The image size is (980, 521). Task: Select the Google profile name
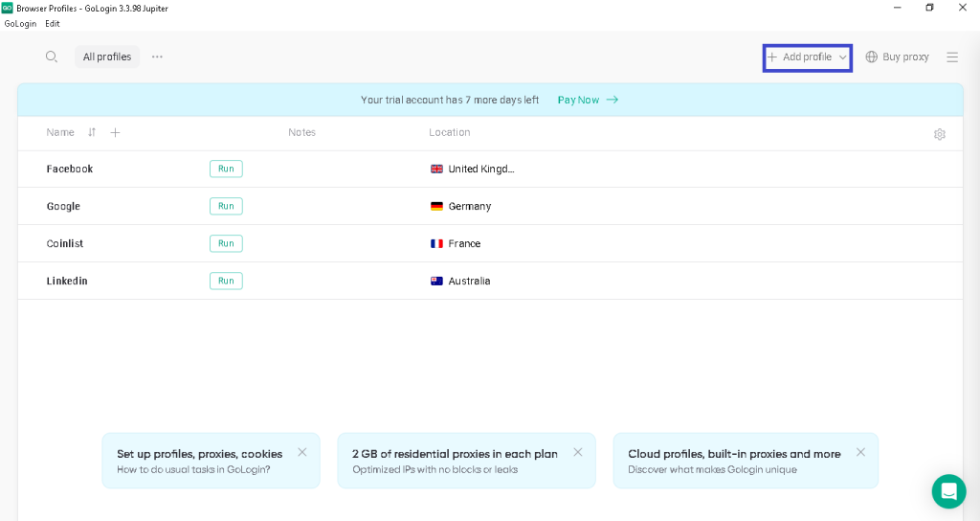pos(63,207)
